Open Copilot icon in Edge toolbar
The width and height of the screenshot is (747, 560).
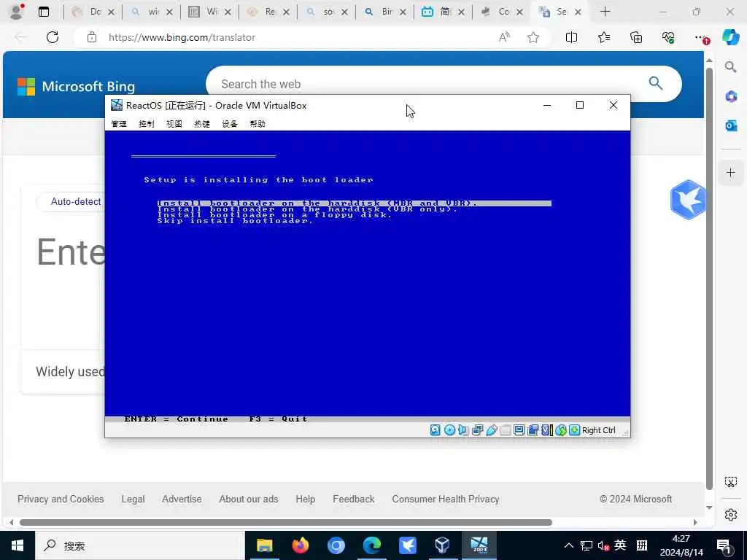tap(731, 37)
